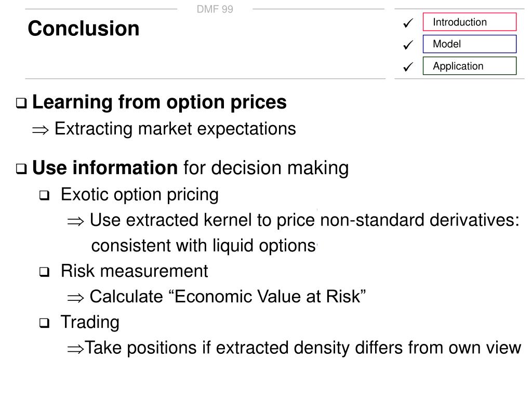Click the arrow before Take positions
The width and height of the screenshot is (532, 399).
point(75,349)
